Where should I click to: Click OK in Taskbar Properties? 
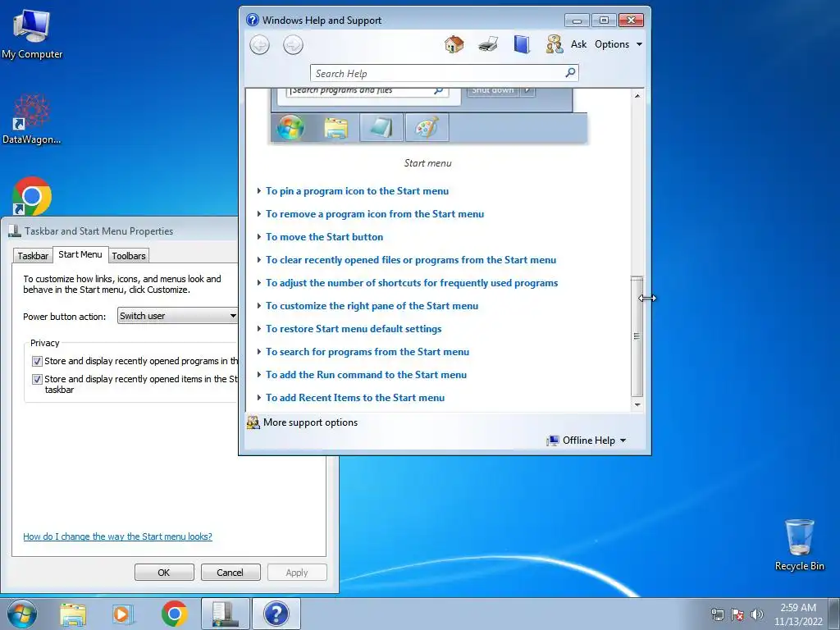tap(164, 572)
